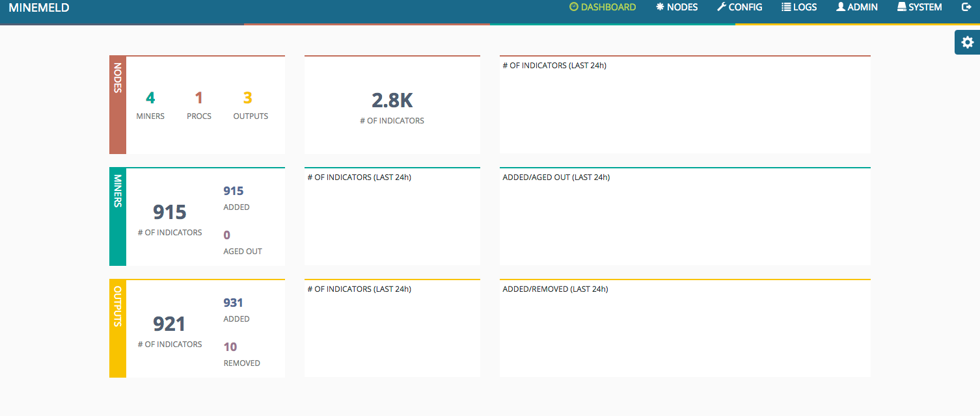The width and height of the screenshot is (980, 416).
Task: Click the miners 915 indicators number
Action: pos(170,212)
